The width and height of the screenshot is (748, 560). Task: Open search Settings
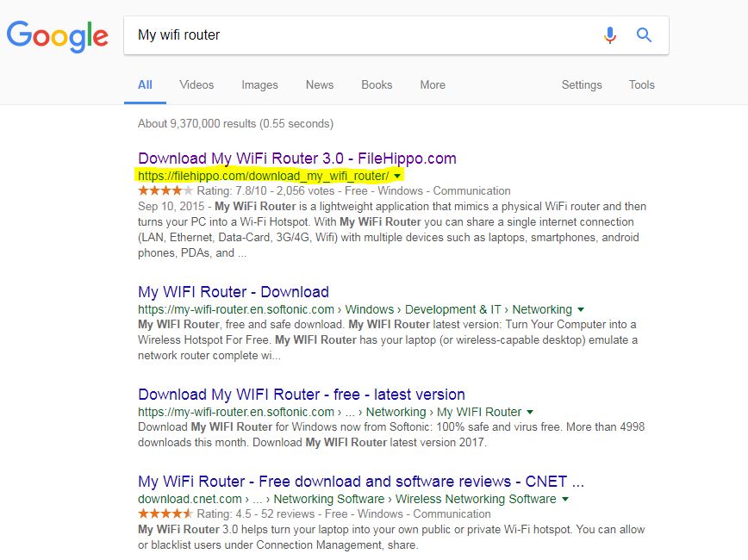pyautogui.click(x=582, y=85)
